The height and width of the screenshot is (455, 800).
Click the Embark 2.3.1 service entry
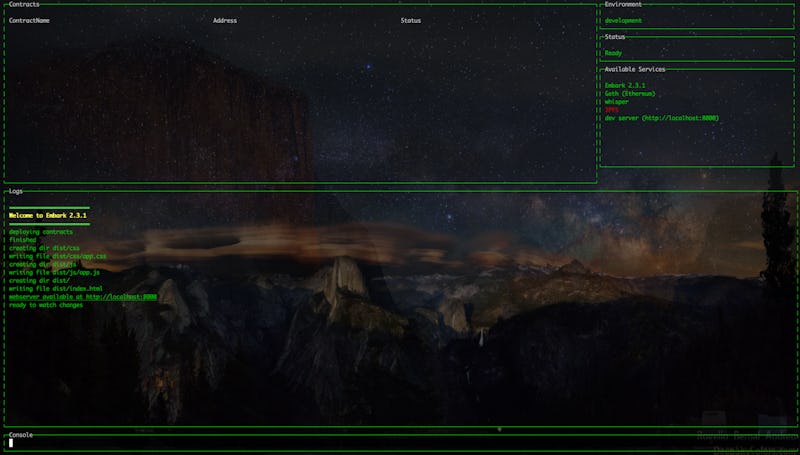625,86
